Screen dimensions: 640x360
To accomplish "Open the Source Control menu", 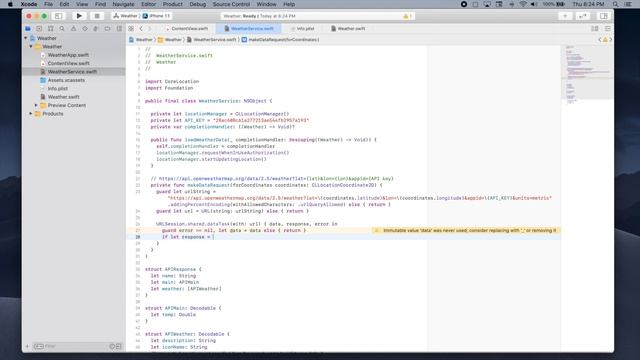I will 231,4.
